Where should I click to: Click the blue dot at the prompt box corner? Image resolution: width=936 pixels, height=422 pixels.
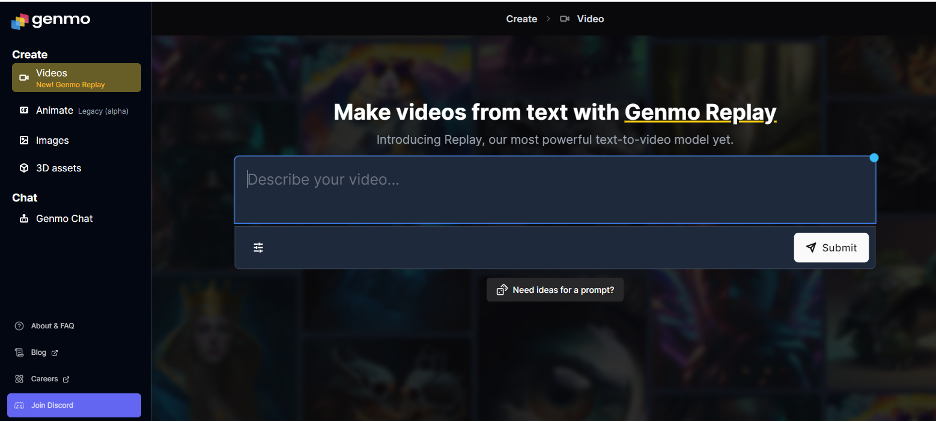point(874,158)
